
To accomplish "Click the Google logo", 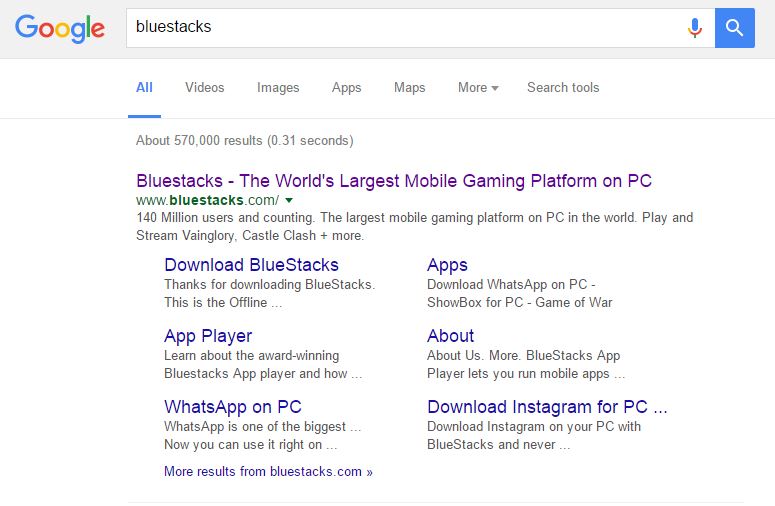I will tap(60, 28).
